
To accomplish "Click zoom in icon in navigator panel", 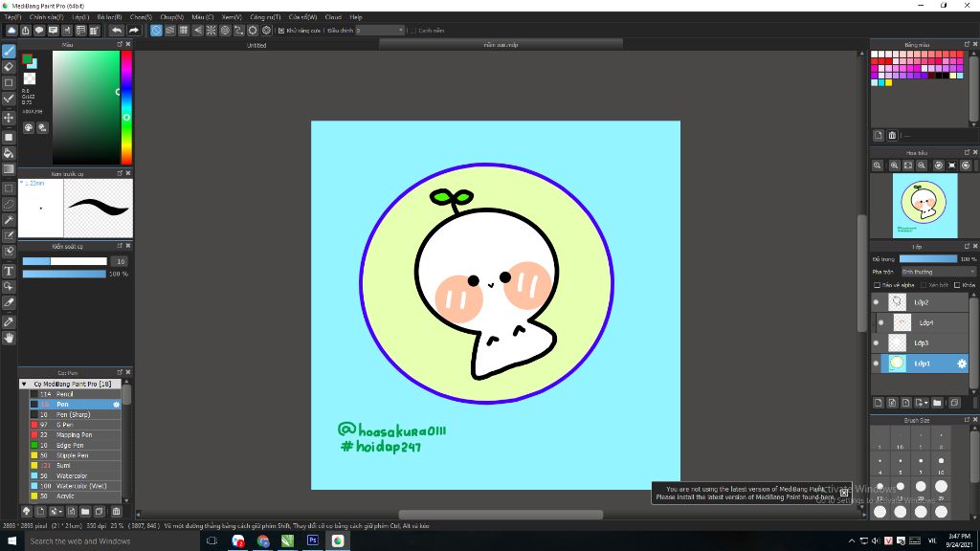I will (895, 165).
